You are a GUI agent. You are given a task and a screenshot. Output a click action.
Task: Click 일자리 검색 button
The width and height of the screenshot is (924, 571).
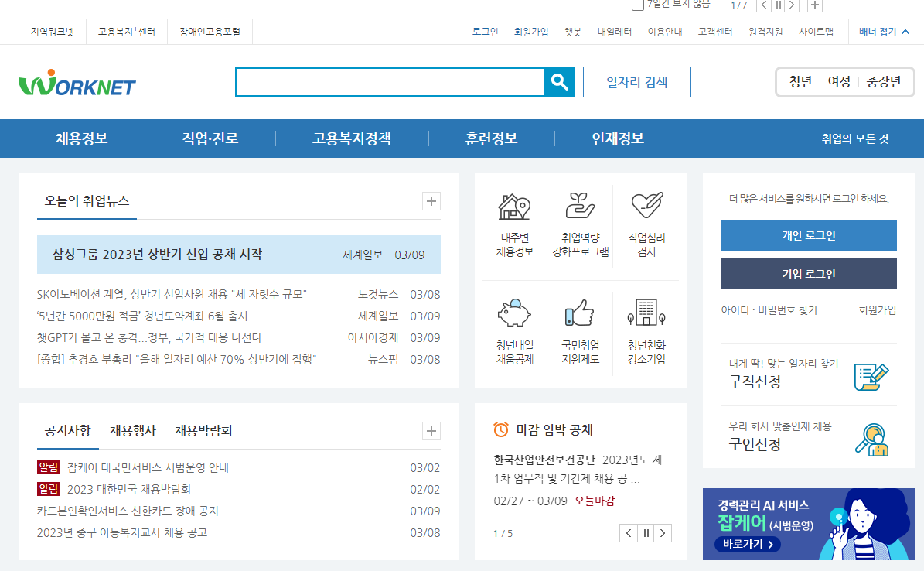637,82
